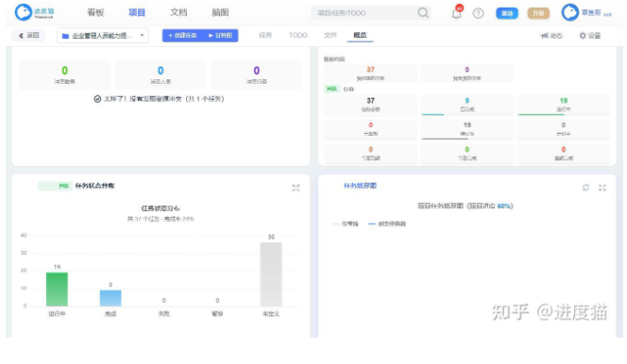
Task: Expand the burndown chart to fullscreen
Action: (x=602, y=188)
